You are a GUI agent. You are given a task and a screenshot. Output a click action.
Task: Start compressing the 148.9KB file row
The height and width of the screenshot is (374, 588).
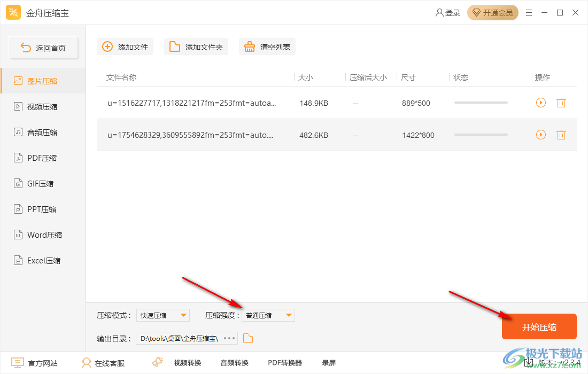[x=541, y=103]
